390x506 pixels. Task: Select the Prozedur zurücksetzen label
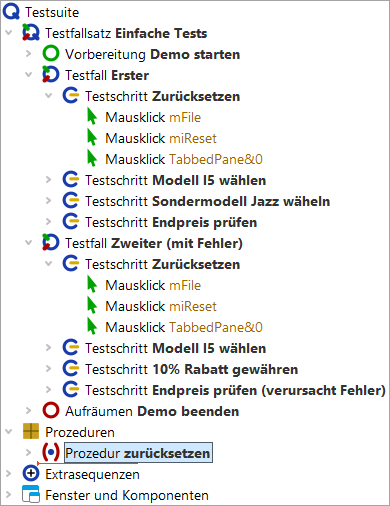pyautogui.click(x=138, y=453)
